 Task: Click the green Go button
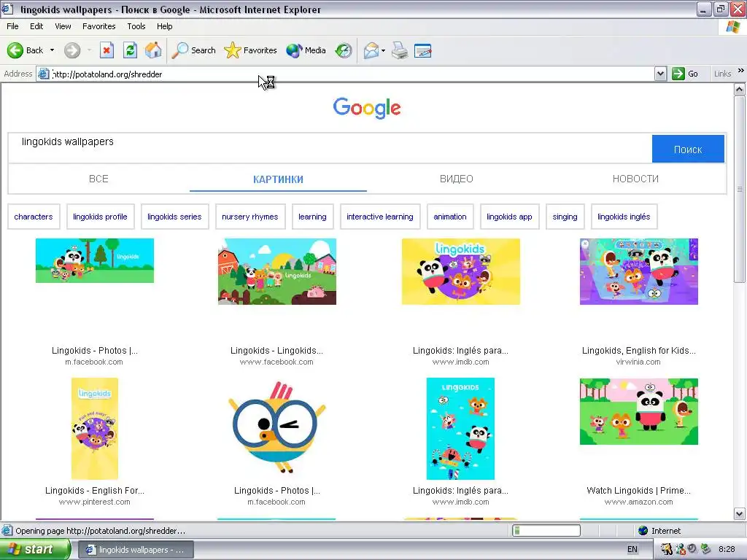(685, 74)
